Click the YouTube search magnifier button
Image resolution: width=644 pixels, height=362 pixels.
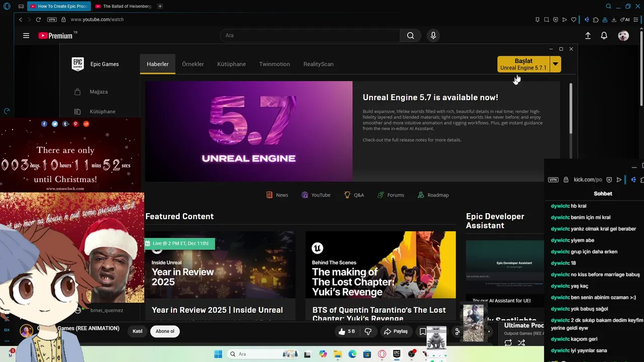(x=411, y=36)
